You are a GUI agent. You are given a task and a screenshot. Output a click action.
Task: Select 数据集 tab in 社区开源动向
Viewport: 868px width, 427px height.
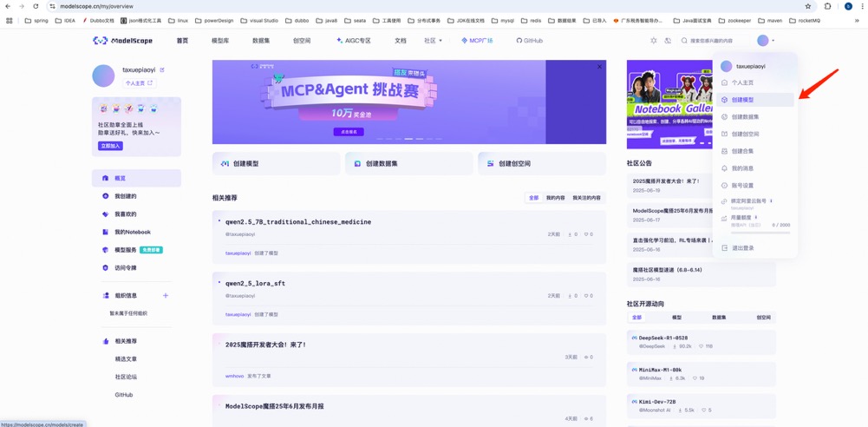pos(719,318)
